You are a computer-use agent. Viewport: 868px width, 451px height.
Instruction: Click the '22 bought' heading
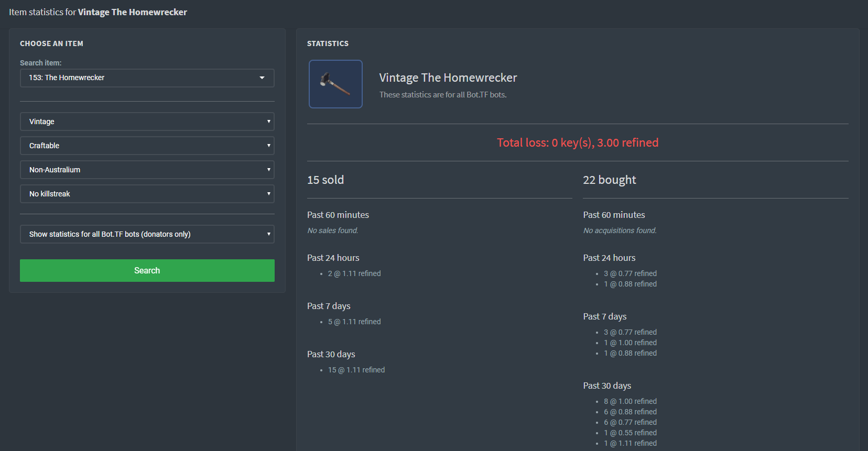click(610, 180)
